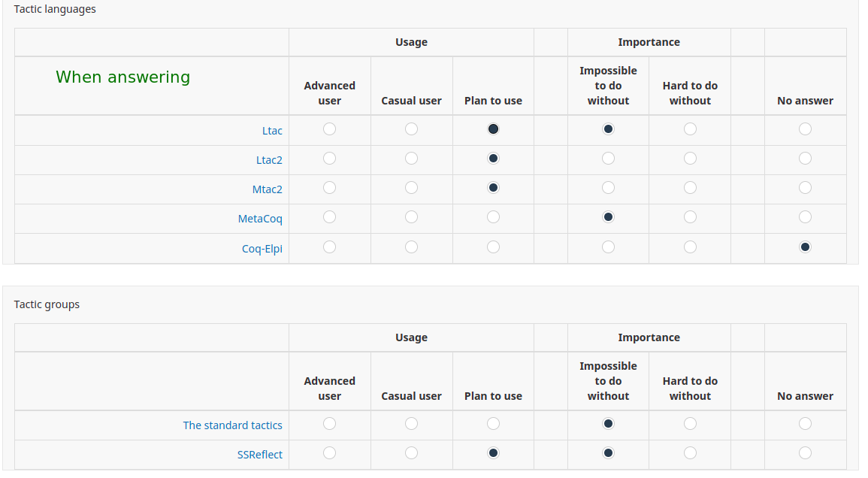The width and height of the screenshot is (868, 478).
Task: Set Coq-Elpi to Casual user
Action: [411, 247]
